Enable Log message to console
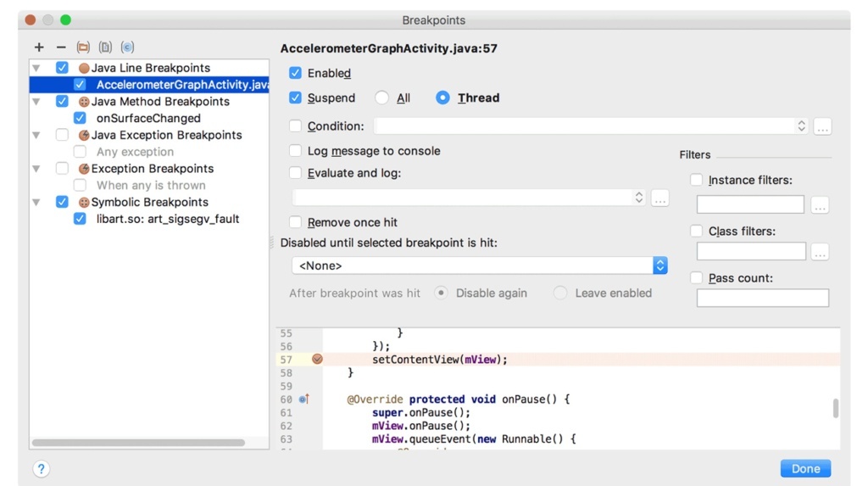Screen dimensions: 868x486 (295, 151)
